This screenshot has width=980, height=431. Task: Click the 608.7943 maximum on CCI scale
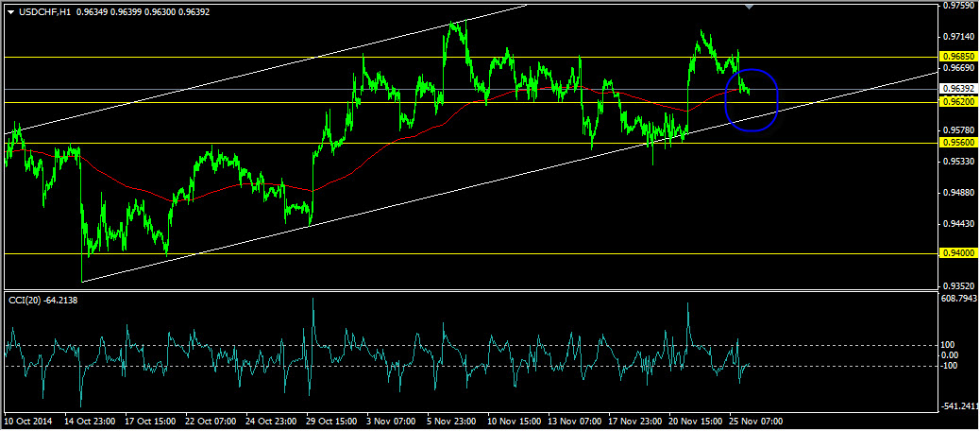[x=959, y=300]
